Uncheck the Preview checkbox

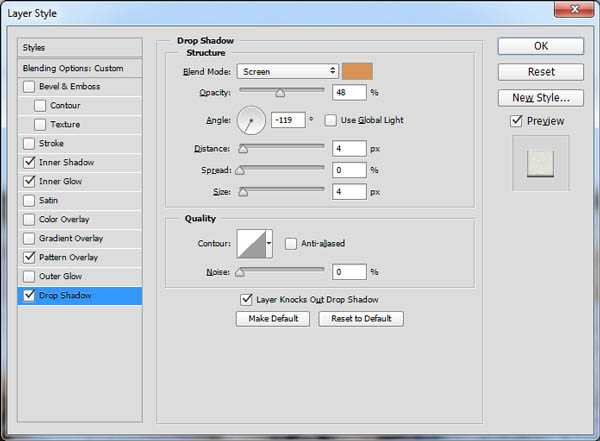click(x=516, y=121)
